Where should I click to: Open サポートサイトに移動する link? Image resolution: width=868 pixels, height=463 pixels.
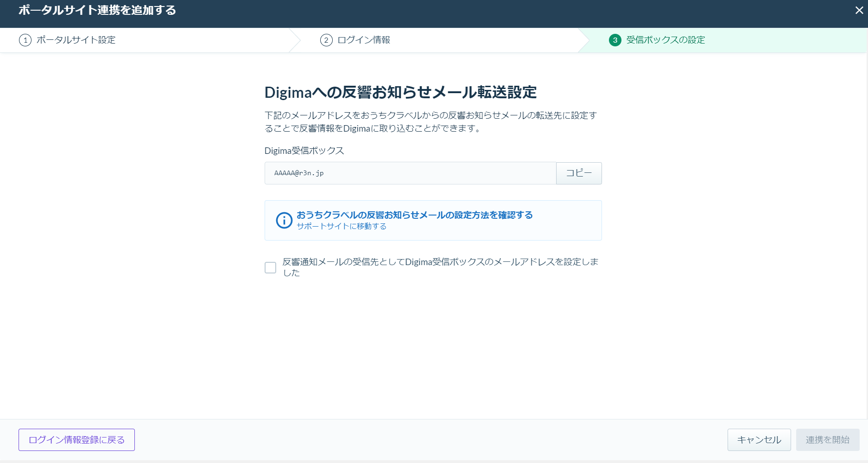click(342, 226)
